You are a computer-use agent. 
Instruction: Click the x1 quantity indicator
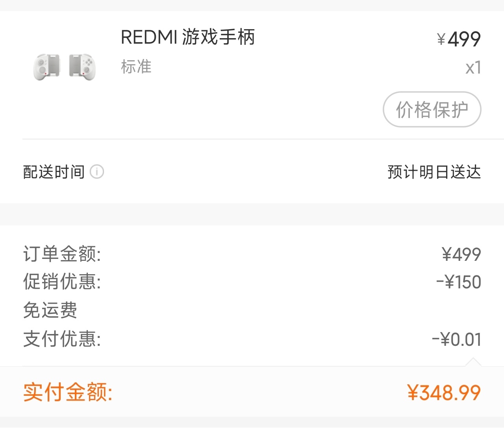473,68
